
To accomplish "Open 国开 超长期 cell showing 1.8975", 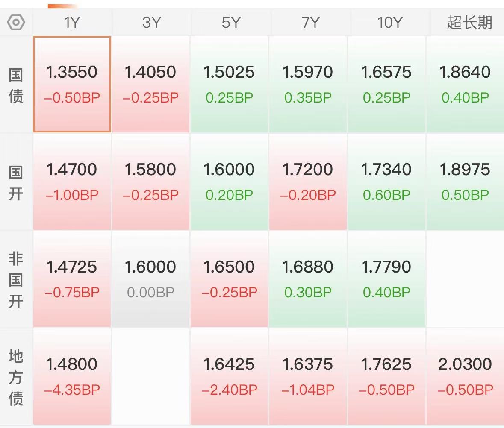I will [465, 182].
